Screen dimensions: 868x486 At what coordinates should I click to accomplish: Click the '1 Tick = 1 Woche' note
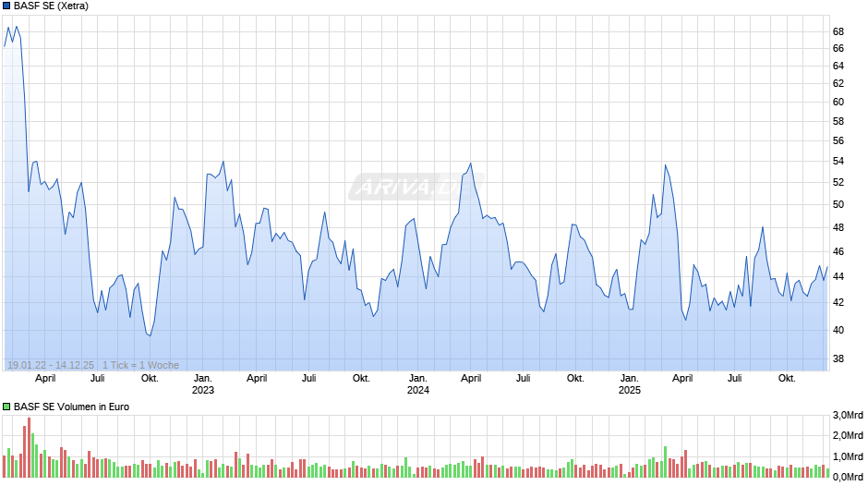(x=140, y=365)
